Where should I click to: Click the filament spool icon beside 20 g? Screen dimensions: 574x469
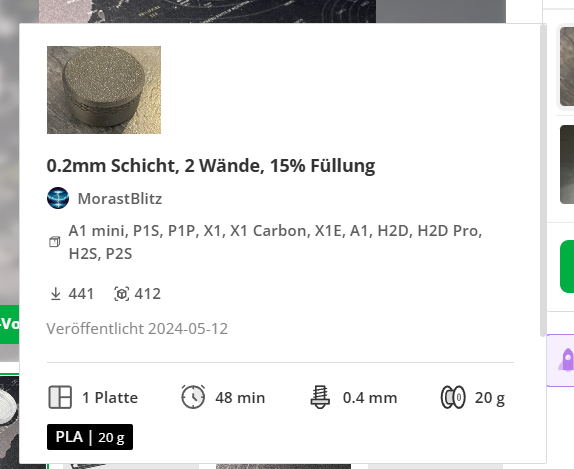tap(453, 397)
